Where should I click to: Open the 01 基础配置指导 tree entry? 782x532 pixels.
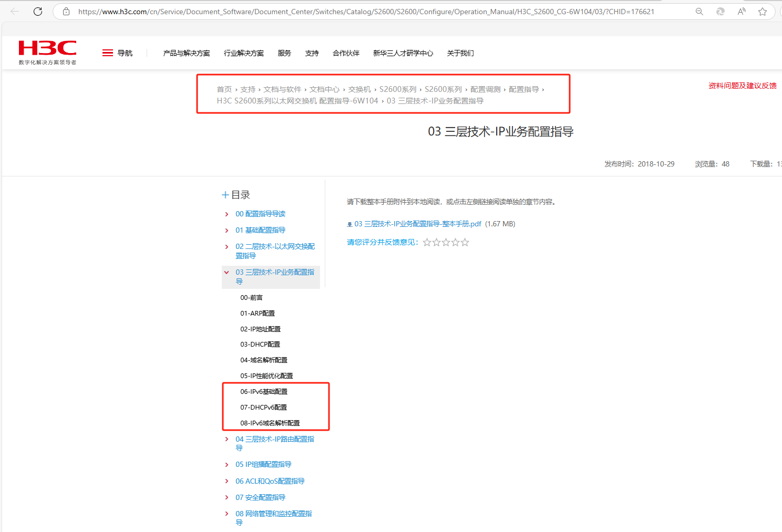click(261, 231)
